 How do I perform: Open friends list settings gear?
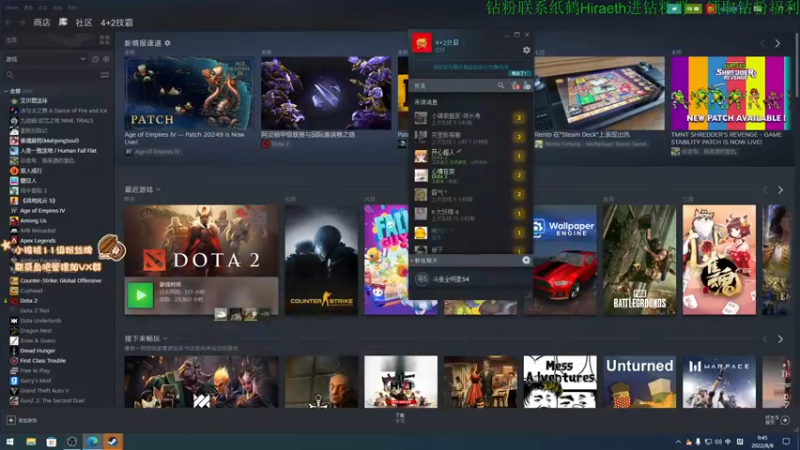coord(527,50)
